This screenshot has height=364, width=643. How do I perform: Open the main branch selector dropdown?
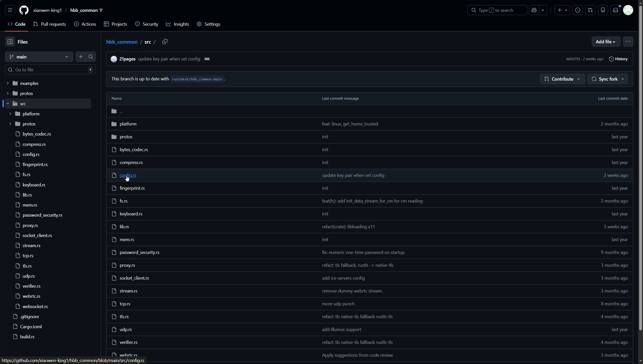coord(39,57)
